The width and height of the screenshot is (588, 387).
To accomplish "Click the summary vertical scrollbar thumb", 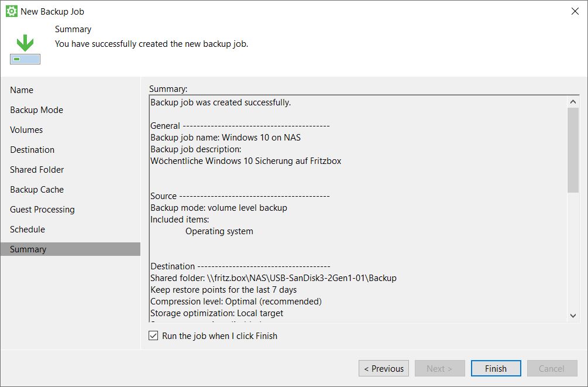I will tap(573, 150).
